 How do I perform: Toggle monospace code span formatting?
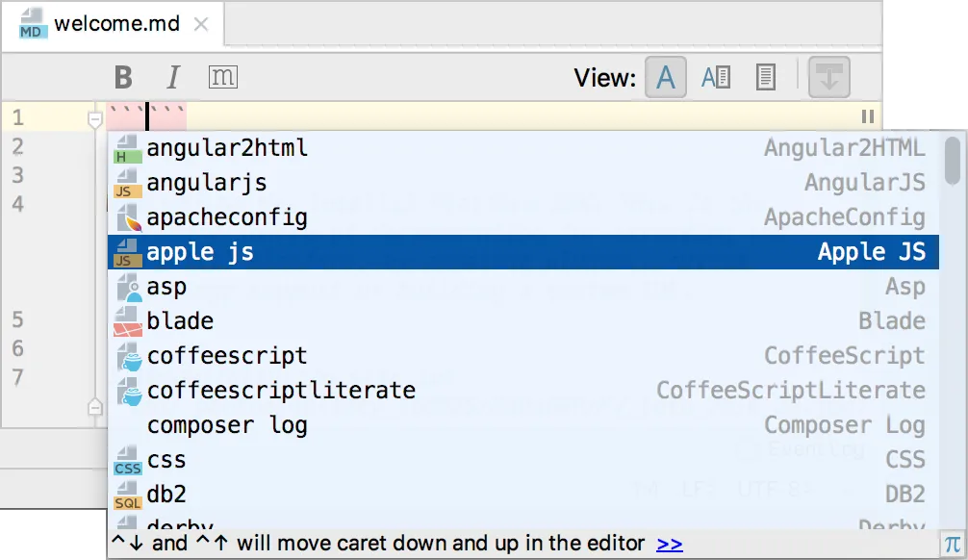pos(222,78)
